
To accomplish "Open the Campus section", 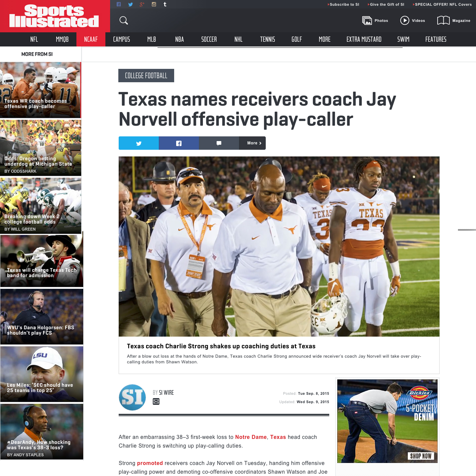I will point(122,39).
